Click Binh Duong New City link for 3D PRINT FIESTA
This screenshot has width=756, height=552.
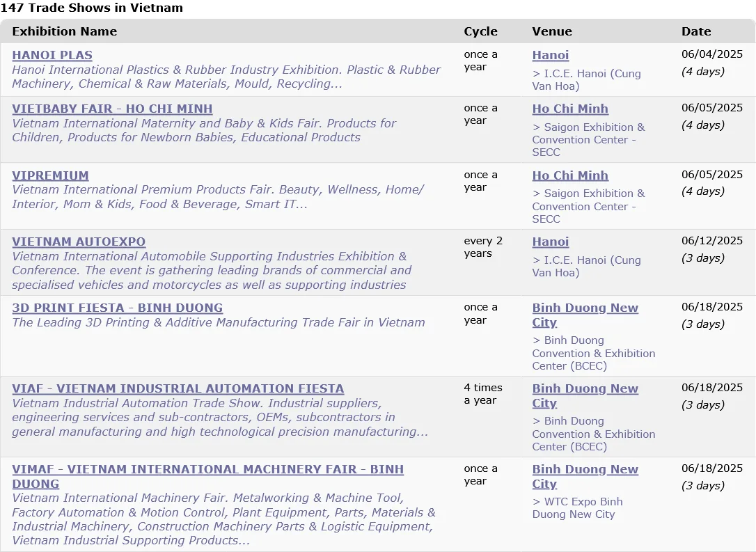point(585,315)
